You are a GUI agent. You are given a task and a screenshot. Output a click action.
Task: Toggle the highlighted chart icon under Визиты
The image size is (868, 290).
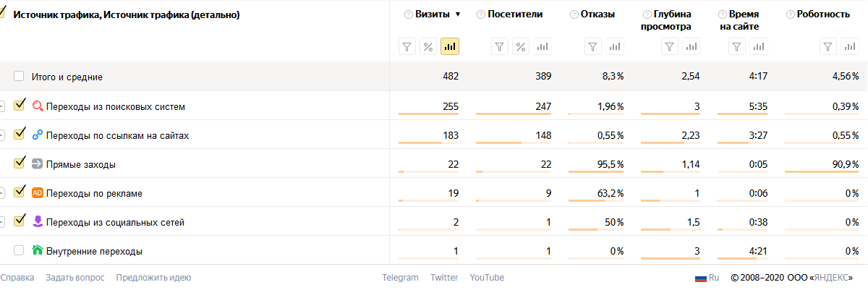tap(450, 47)
